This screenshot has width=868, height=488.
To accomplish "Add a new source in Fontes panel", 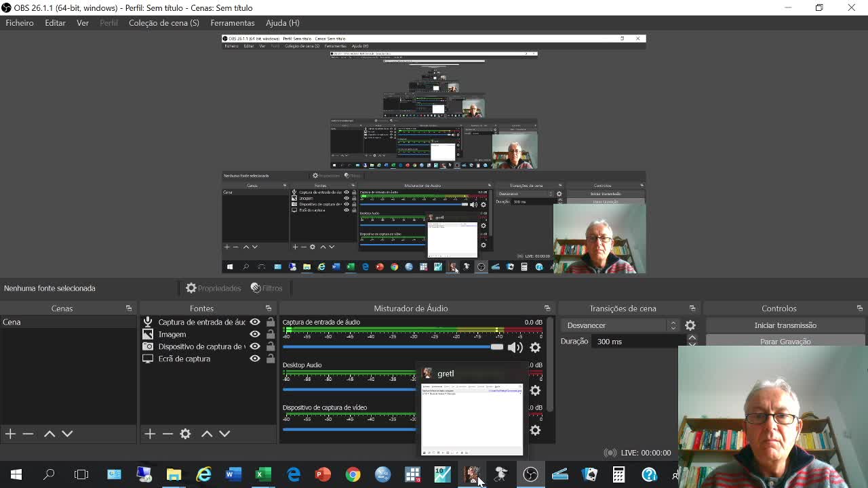I will [x=150, y=434].
